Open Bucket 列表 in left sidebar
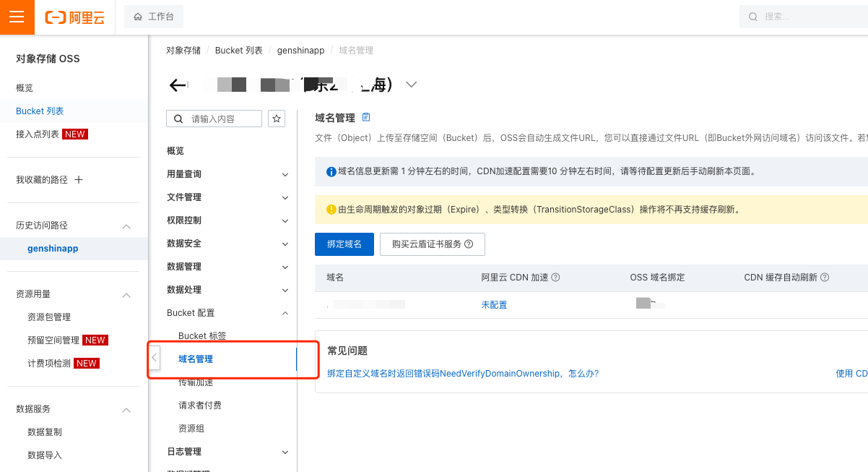868x472 pixels. tap(40, 111)
